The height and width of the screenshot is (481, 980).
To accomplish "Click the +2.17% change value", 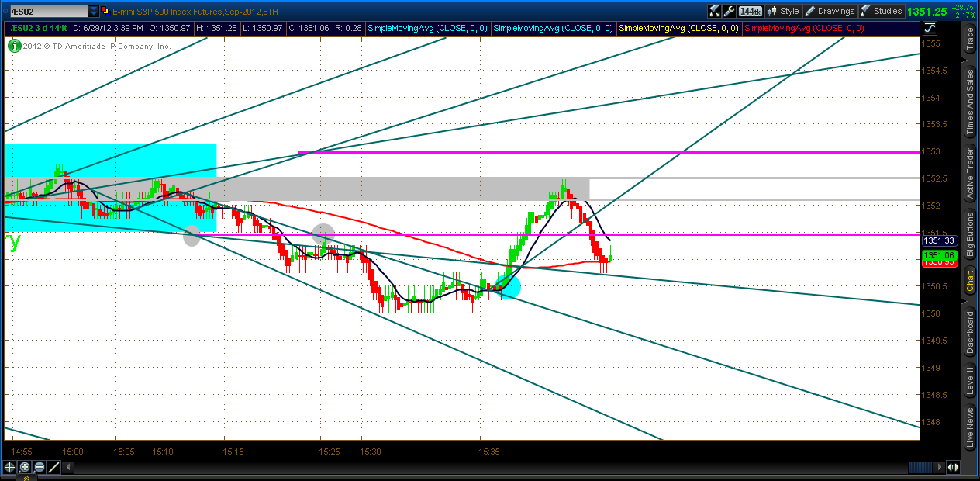I will coord(964,15).
